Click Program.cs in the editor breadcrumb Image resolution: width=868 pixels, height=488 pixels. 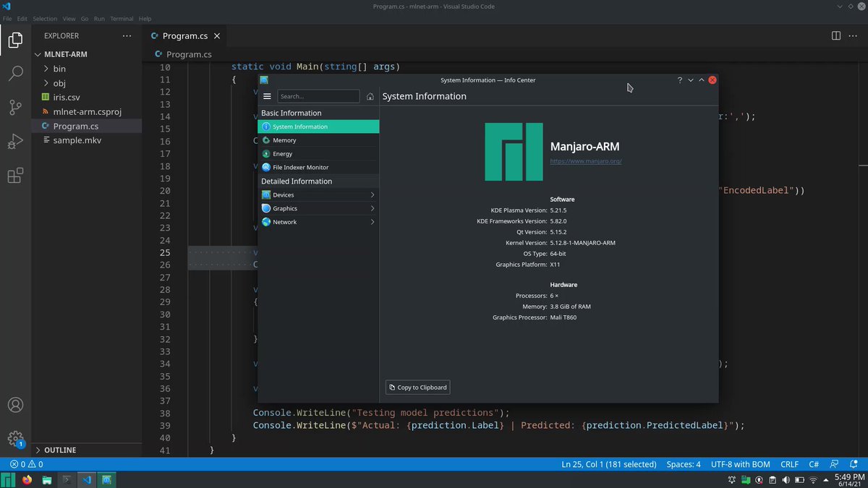[189, 54]
